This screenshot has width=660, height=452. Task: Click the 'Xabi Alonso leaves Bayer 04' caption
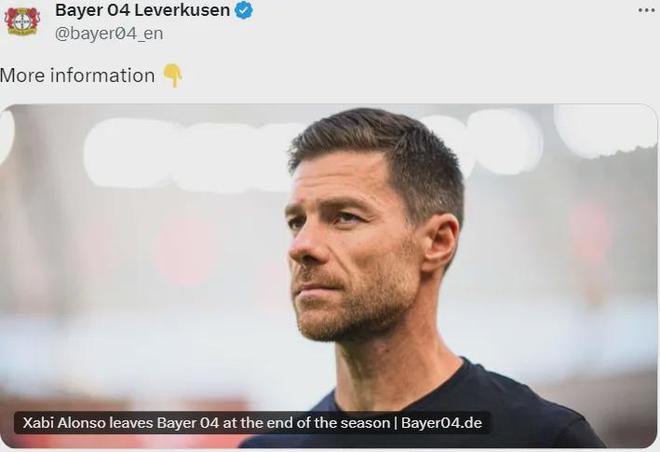[121, 423]
